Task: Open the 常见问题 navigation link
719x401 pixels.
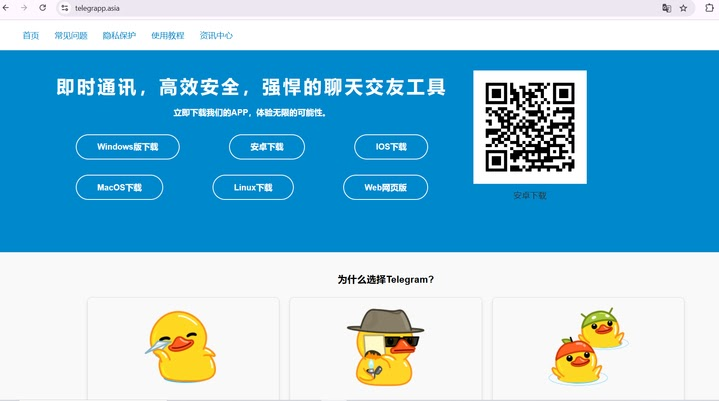Action: tap(71, 35)
